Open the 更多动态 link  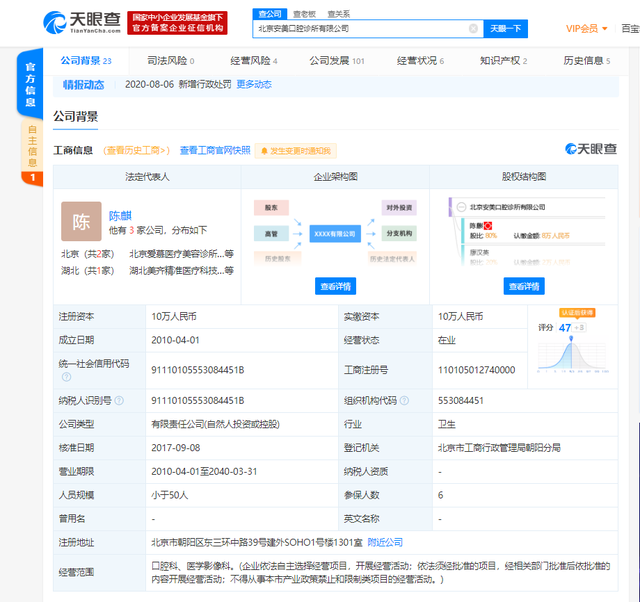click(254, 84)
